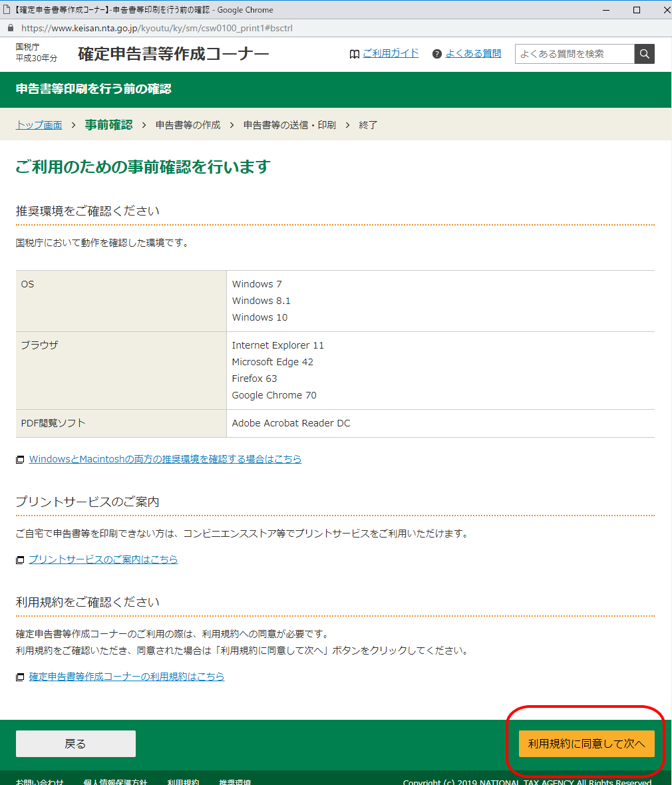
Task: Click the 戻る button
Action: point(76,744)
